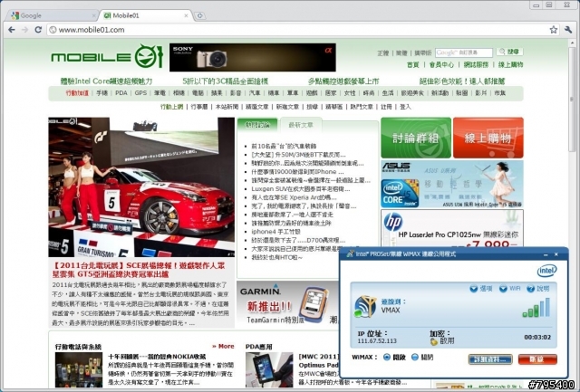Open the 十年回顧 NOKIA article title

157,357
